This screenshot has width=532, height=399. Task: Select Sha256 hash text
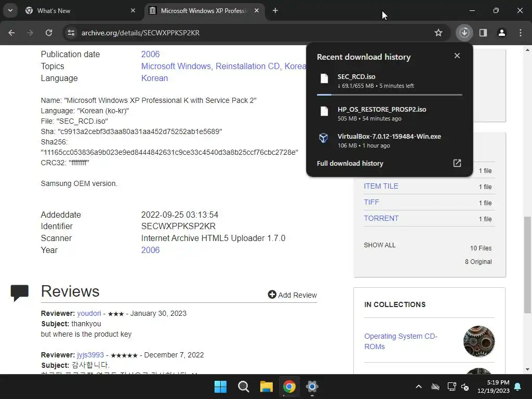coord(169,152)
